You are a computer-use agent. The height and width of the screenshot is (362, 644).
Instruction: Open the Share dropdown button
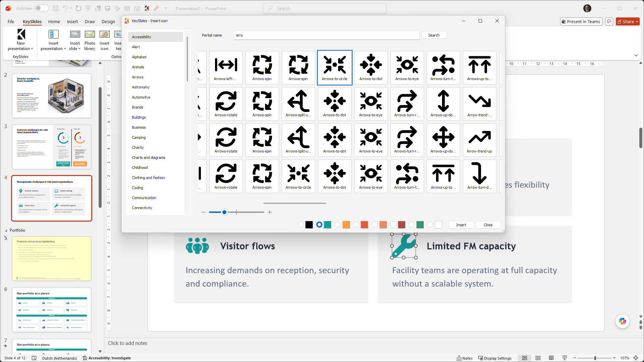click(628, 21)
